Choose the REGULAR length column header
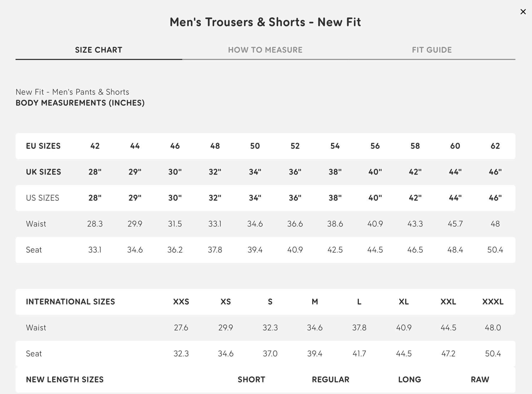The height and width of the screenshot is (394, 532). tap(330, 380)
